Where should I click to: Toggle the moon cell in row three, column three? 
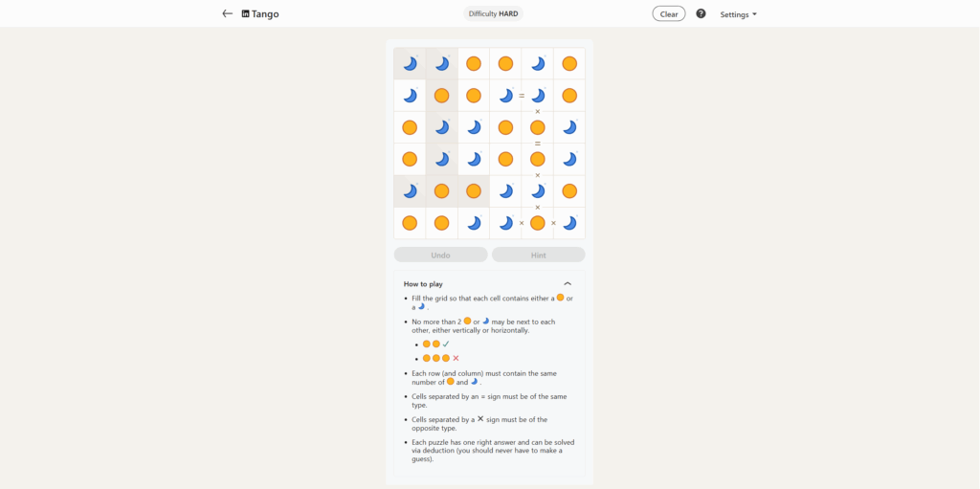(x=474, y=127)
